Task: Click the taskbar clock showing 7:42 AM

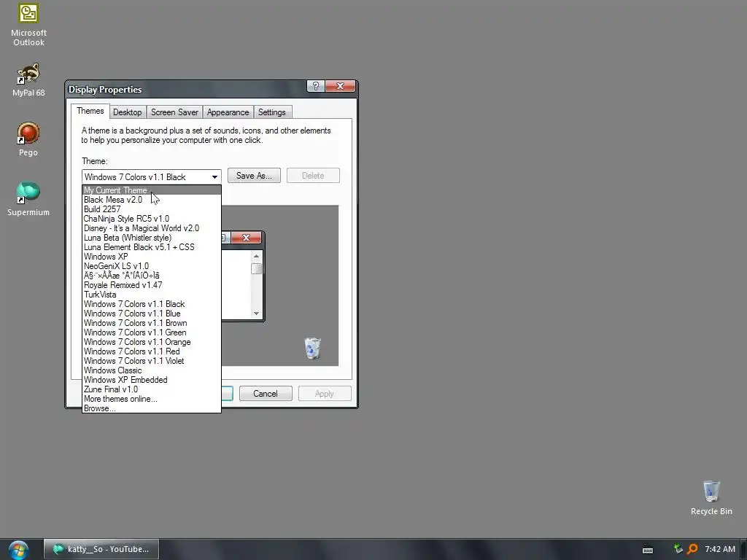Action: coord(719,549)
